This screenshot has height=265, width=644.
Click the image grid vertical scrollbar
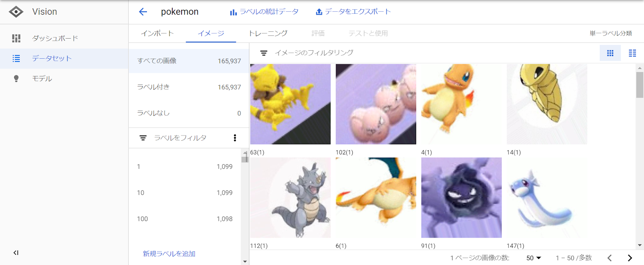[640, 156]
